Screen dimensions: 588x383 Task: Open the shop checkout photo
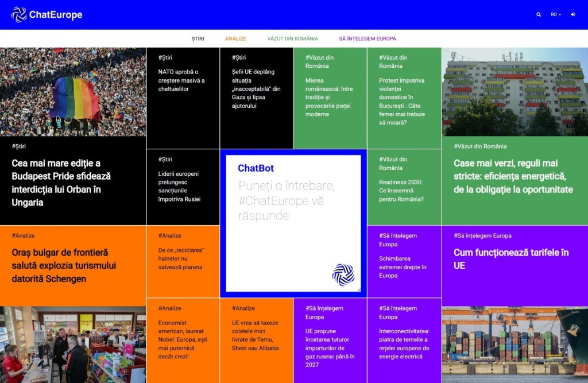(x=73, y=345)
